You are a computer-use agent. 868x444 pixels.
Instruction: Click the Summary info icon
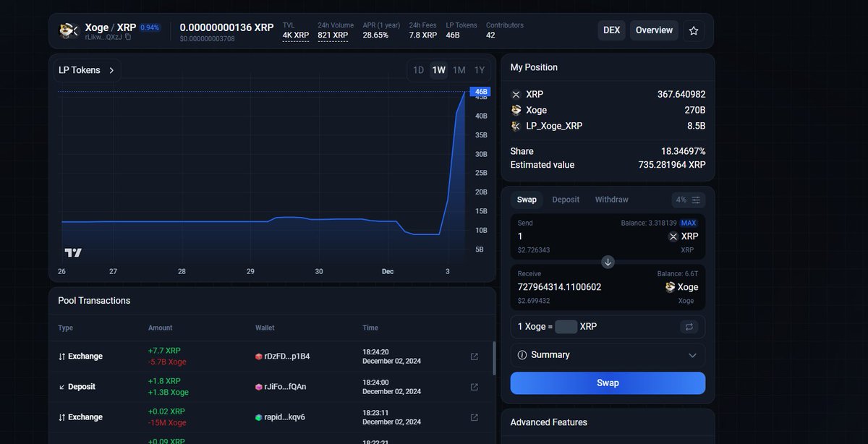[x=522, y=355]
